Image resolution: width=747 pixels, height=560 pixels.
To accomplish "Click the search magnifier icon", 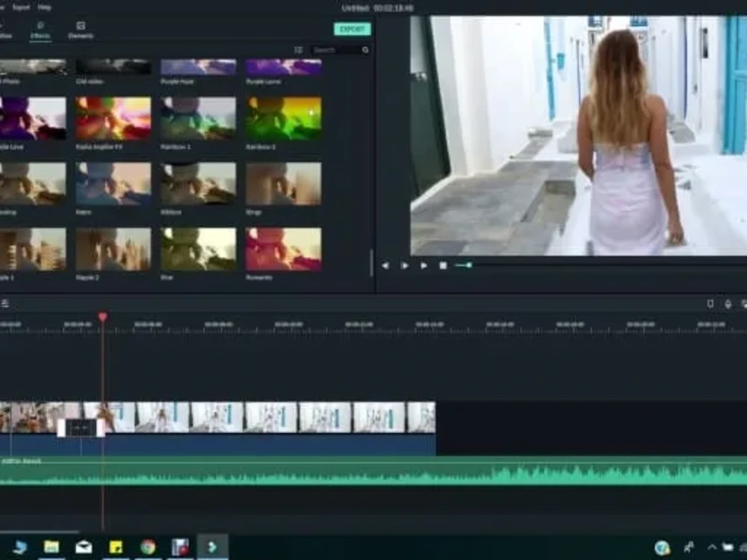I will (x=365, y=50).
